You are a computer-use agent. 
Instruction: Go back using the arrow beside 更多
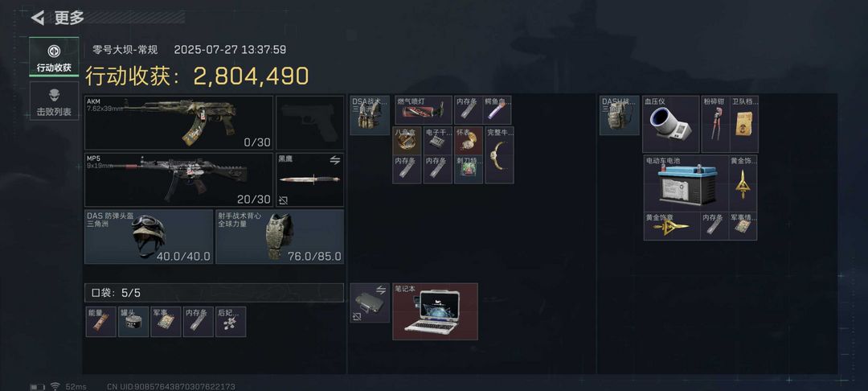[38, 18]
